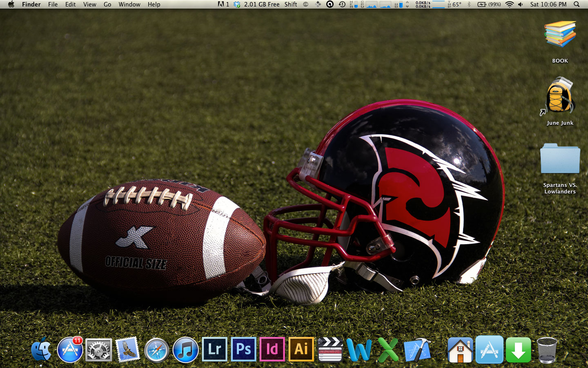
Task: Launch Adobe InDesign (Id) from Dock
Action: (272, 349)
